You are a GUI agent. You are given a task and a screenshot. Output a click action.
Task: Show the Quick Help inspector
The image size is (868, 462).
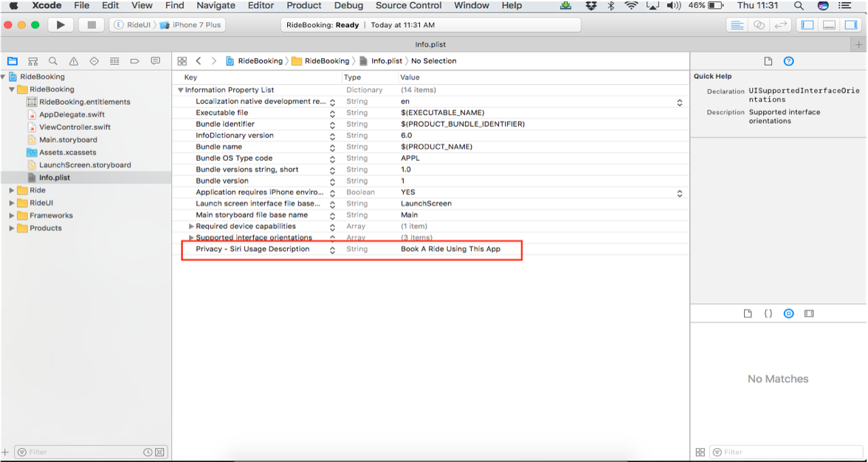click(789, 61)
